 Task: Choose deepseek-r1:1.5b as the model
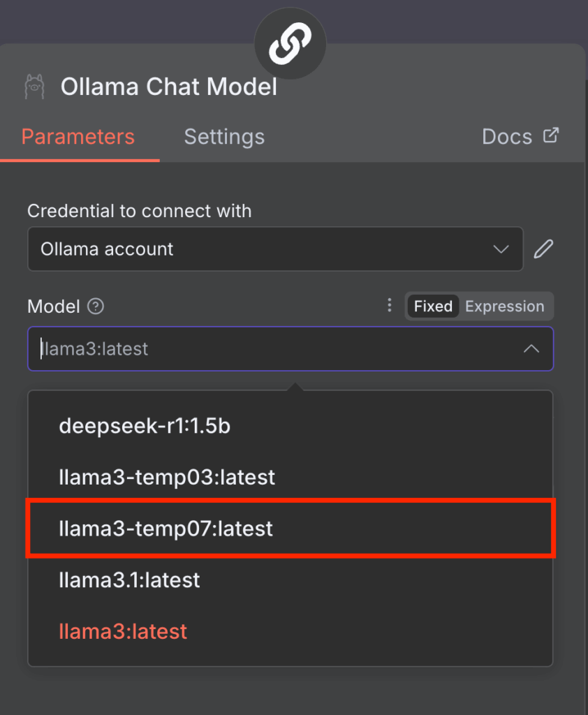pyautogui.click(x=145, y=426)
